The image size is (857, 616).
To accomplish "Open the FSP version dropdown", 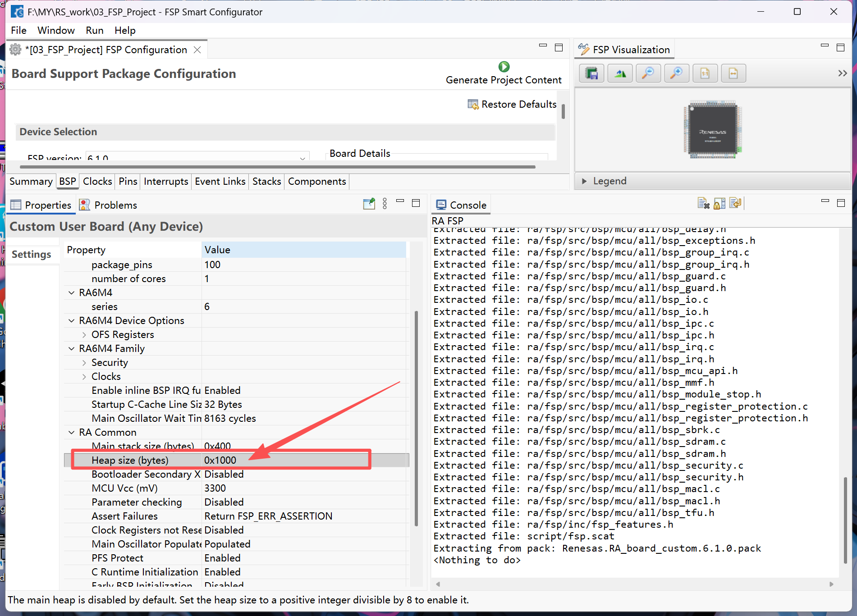I will coord(302,158).
